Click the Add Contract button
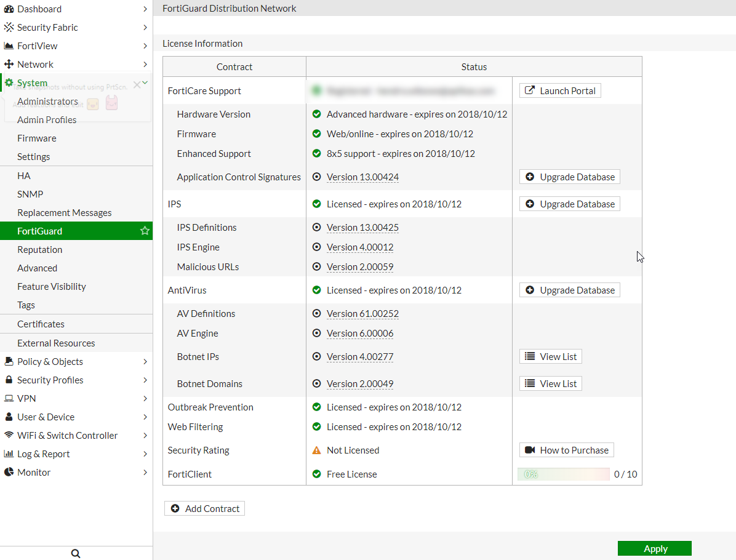This screenshot has width=736, height=560. click(x=205, y=508)
